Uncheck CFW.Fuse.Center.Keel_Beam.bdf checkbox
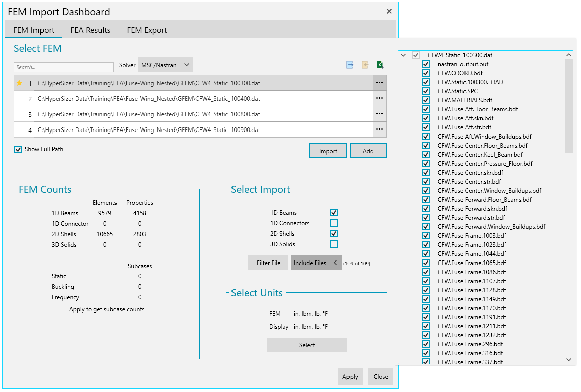 [x=426, y=155]
